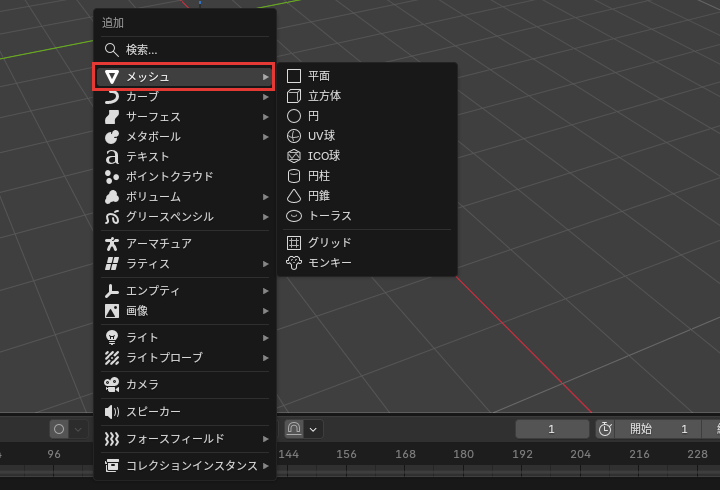Click the Text 'a' icon beside テキスト
720x490 pixels.
[112, 157]
